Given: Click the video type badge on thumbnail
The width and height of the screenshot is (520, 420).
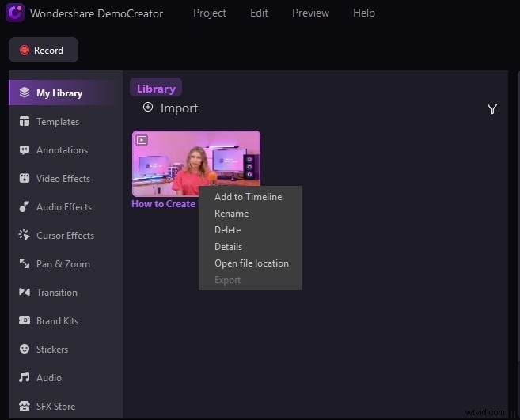Looking at the screenshot, I should click(x=142, y=140).
